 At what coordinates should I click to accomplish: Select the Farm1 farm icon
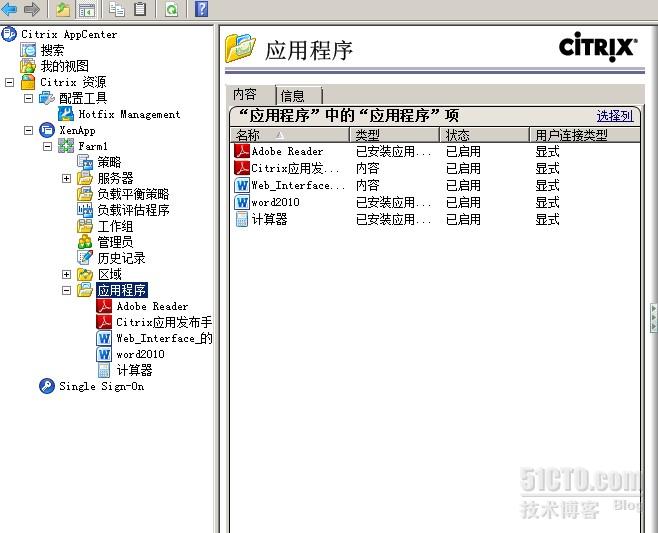tap(65, 146)
